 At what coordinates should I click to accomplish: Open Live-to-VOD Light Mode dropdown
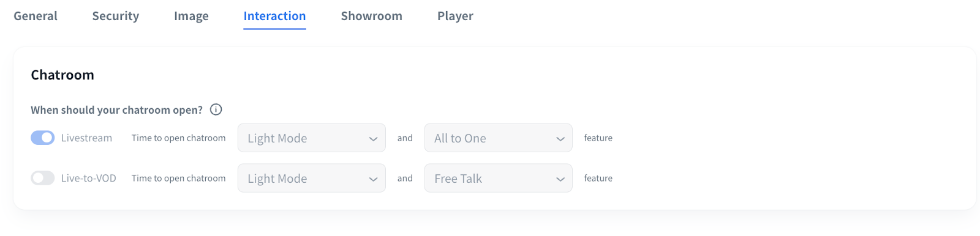(x=312, y=178)
